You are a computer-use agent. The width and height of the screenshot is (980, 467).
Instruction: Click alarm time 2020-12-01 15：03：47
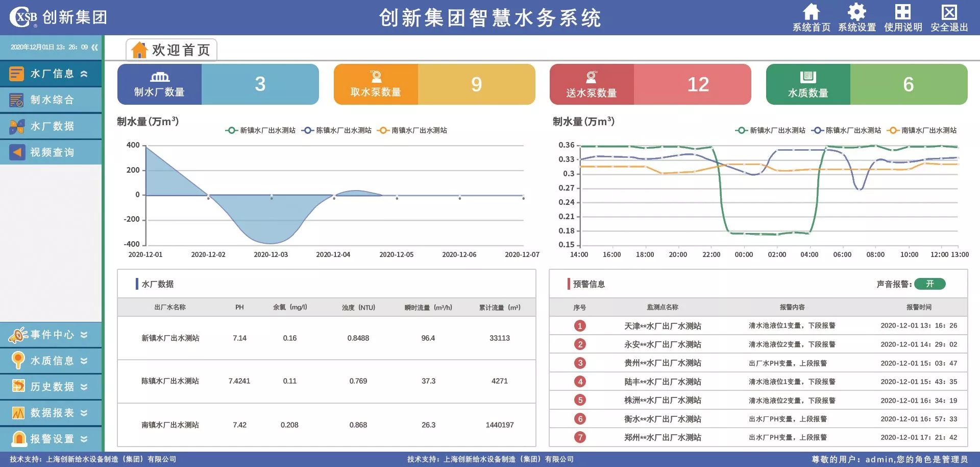point(919,363)
